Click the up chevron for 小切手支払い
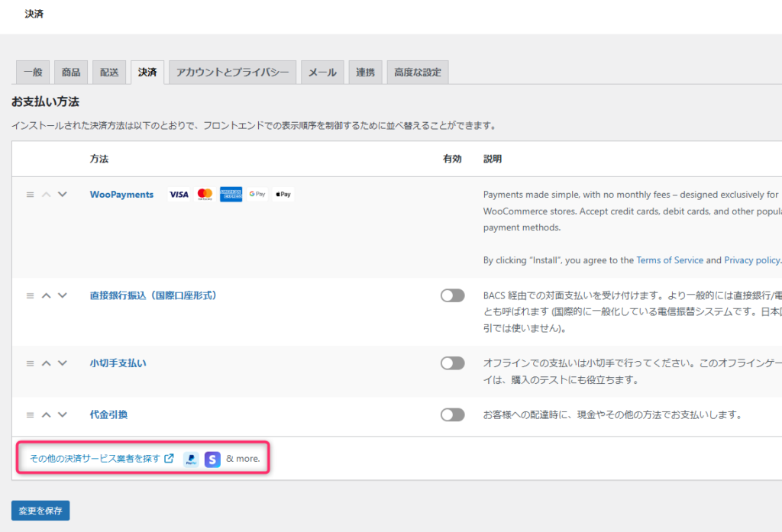Viewport: 782px width, 532px height. [x=47, y=363]
